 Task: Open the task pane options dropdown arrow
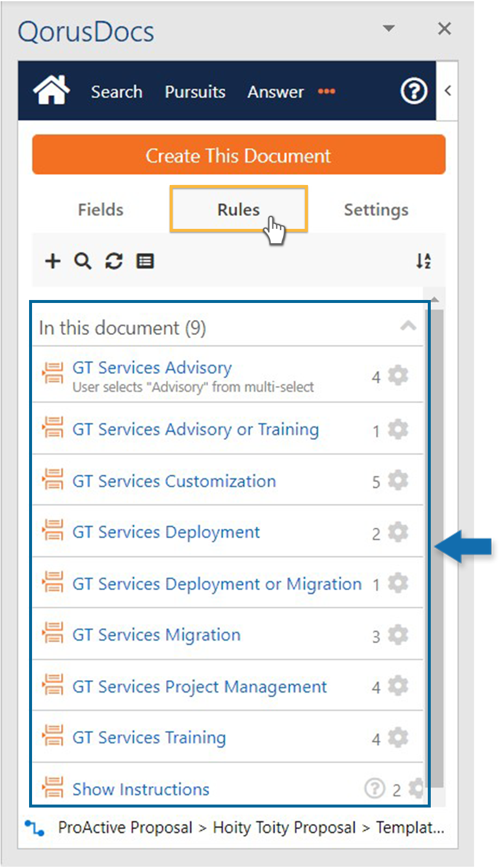point(389,28)
